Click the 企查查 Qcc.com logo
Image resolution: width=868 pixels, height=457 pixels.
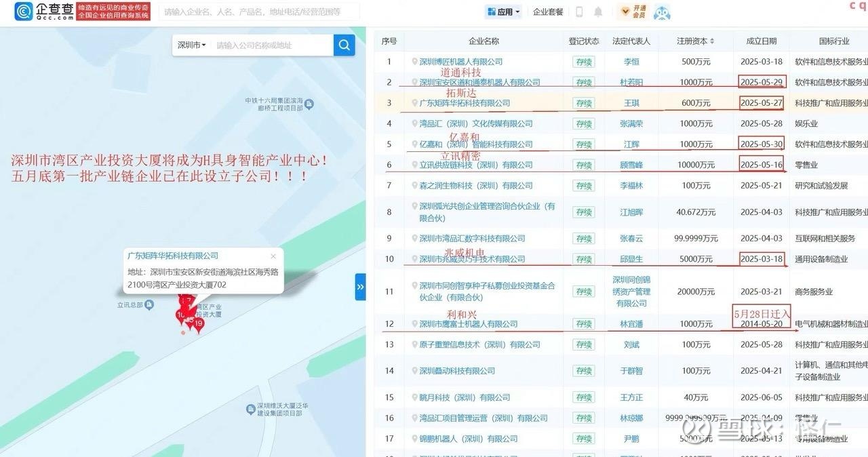[44, 11]
